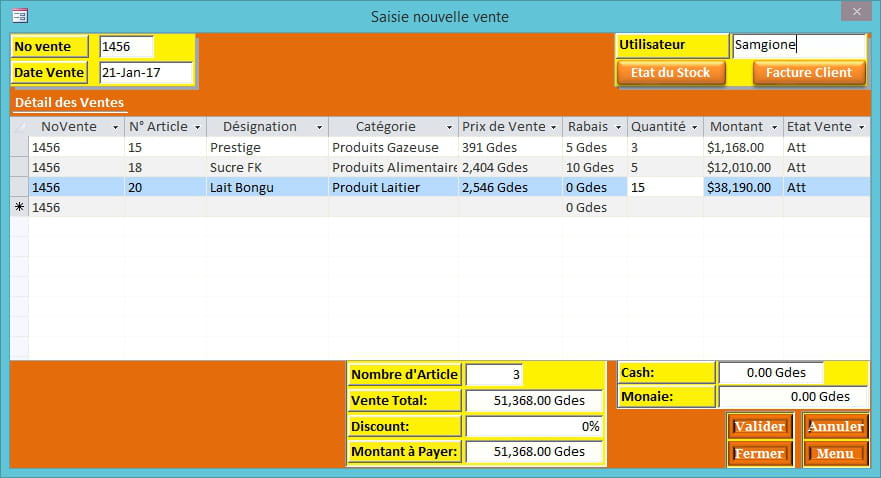The height and width of the screenshot is (478, 881).
Task: Click the Discount percentage field
Action: pyautogui.click(x=534, y=426)
